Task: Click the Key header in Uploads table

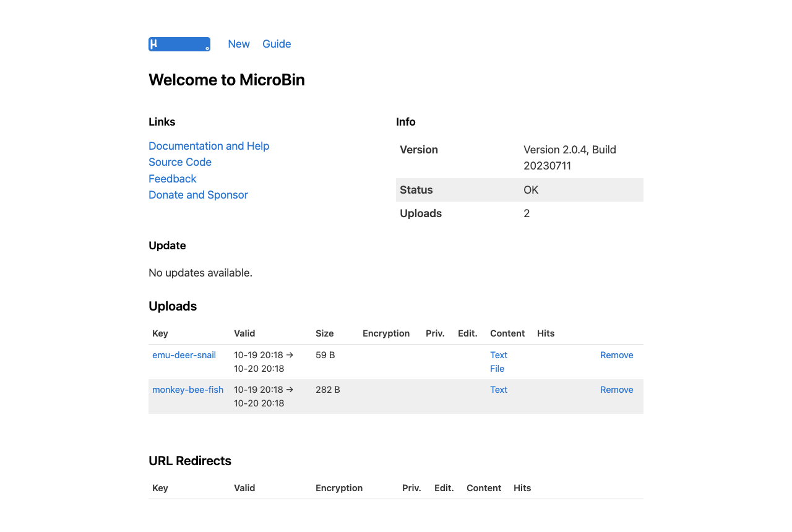Action: click(x=160, y=333)
